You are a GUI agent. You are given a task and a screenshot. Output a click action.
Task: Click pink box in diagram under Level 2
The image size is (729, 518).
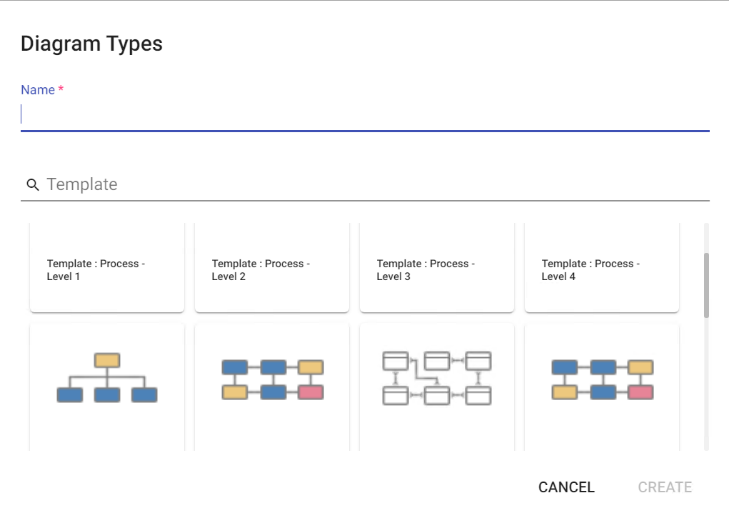click(310, 392)
